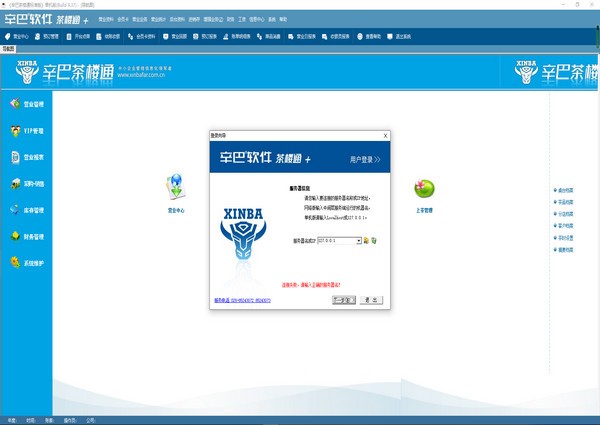This screenshot has height=425, width=600.
Task: Open the 工资 menu
Action: [x=242, y=19]
